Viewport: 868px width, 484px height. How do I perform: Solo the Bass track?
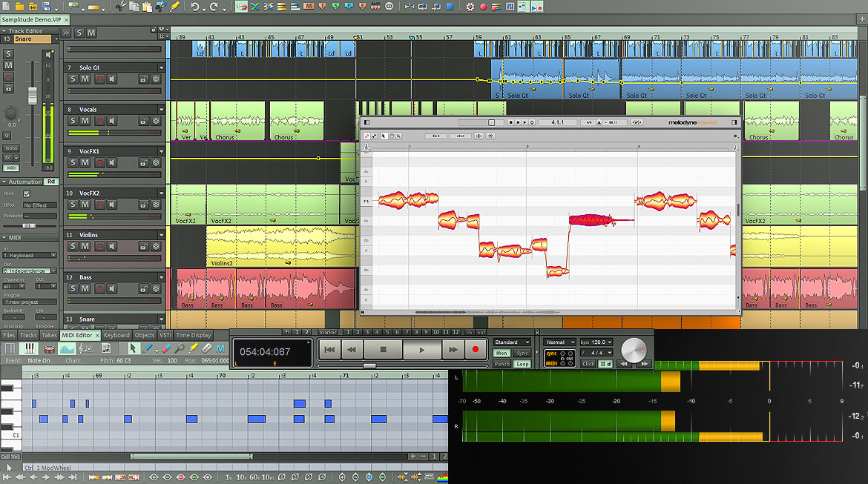[x=73, y=288]
